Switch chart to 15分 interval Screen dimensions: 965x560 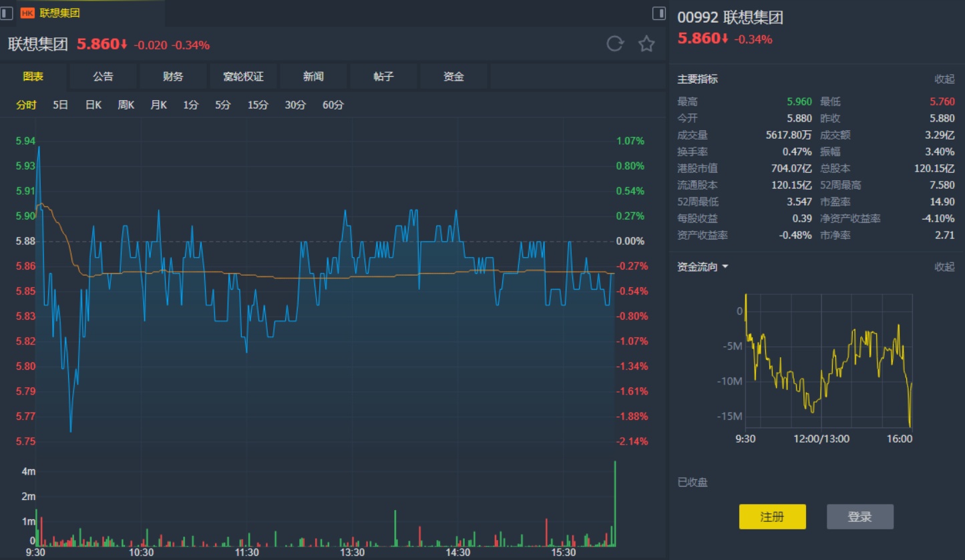click(x=258, y=105)
